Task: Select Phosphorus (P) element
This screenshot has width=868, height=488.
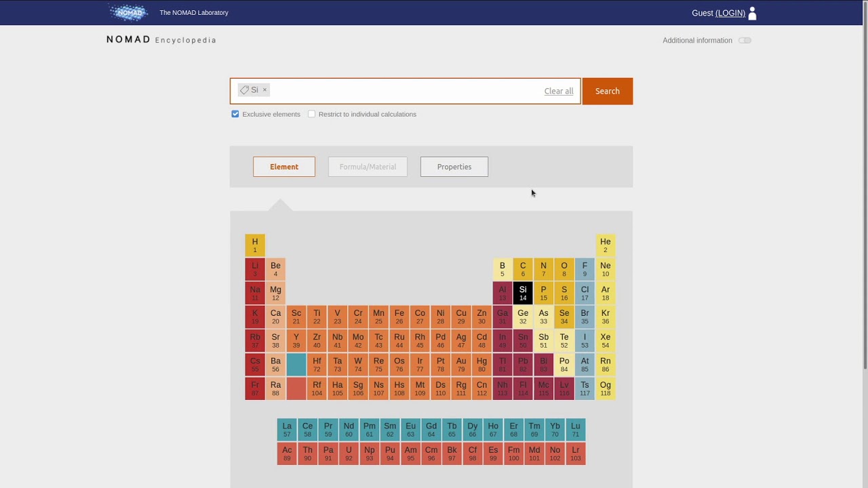Action: pos(543,293)
